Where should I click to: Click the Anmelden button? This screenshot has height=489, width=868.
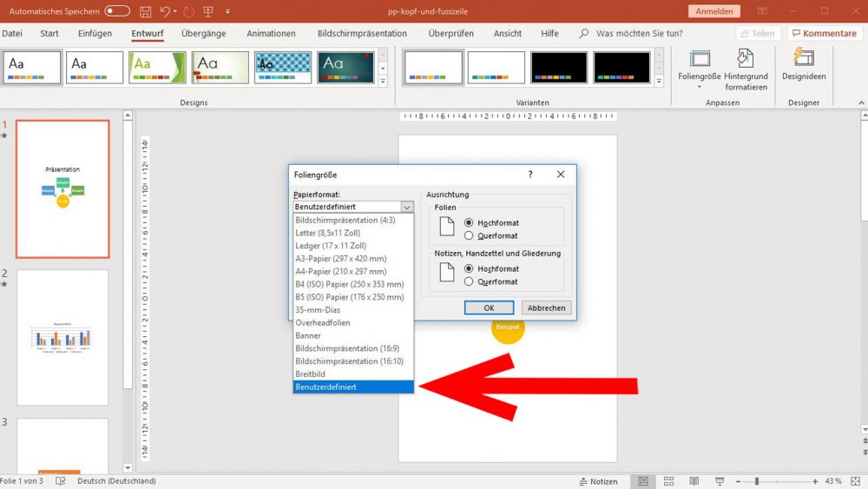714,11
